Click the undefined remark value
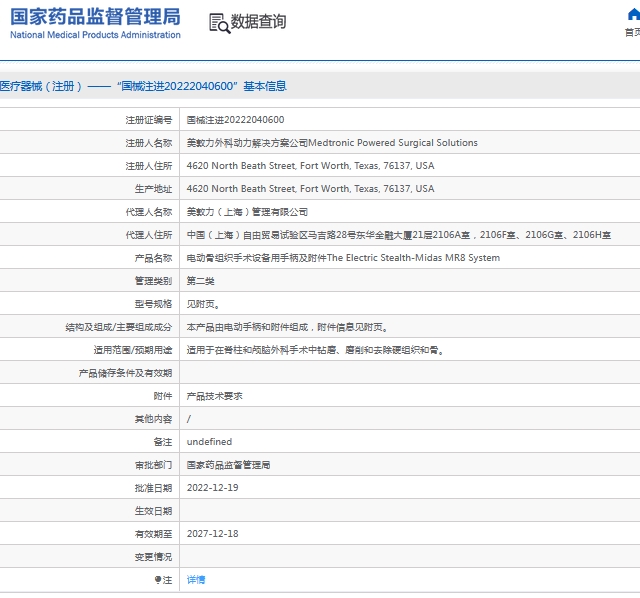This screenshot has height=598, width=640. coord(209,442)
